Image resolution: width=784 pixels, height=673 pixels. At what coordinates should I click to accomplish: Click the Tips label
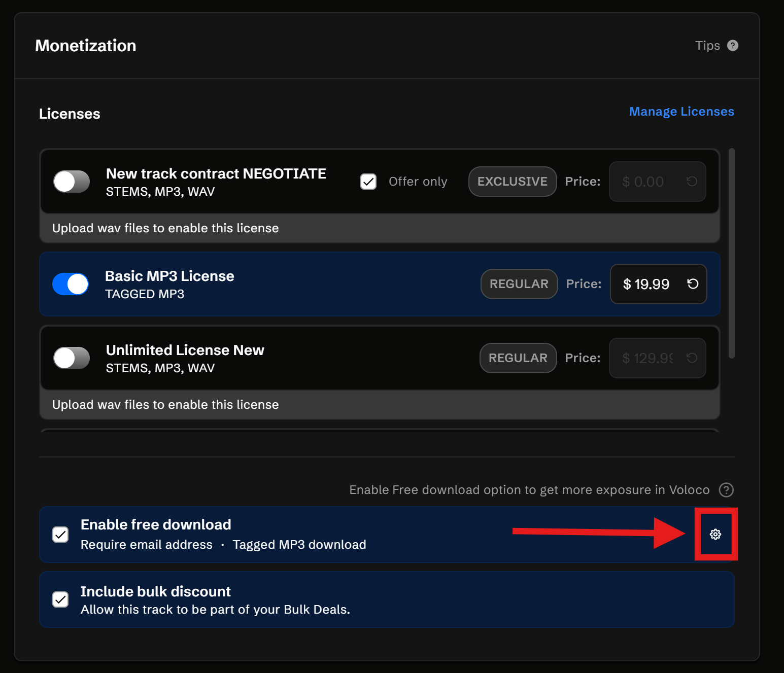tap(707, 46)
